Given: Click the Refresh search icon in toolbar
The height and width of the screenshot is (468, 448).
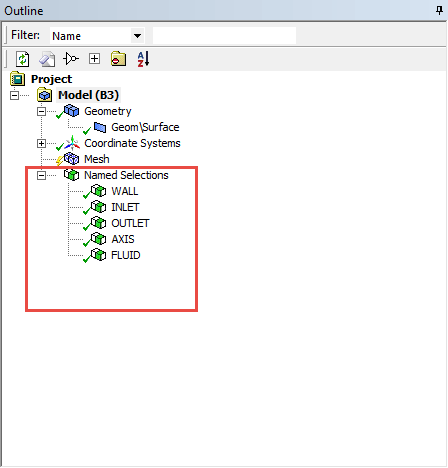Looking at the screenshot, I should click(22, 59).
